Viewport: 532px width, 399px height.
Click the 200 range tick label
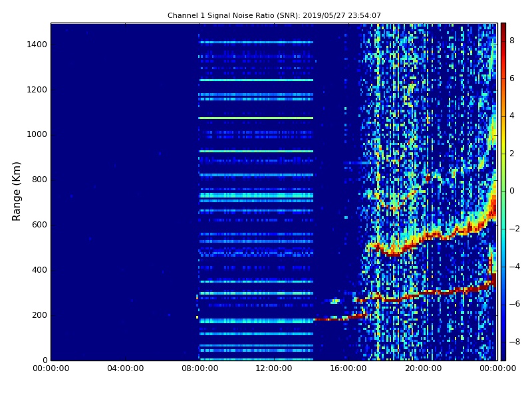(x=39, y=315)
